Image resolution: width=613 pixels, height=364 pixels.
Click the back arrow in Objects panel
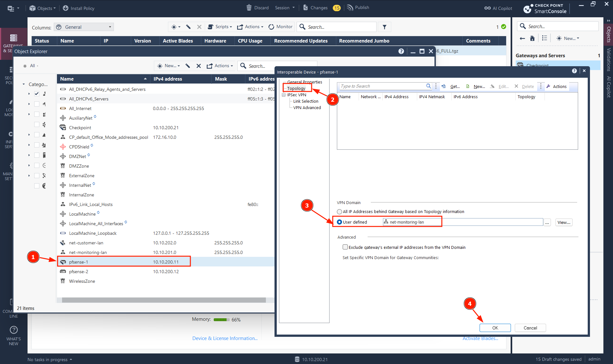pyautogui.click(x=522, y=38)
